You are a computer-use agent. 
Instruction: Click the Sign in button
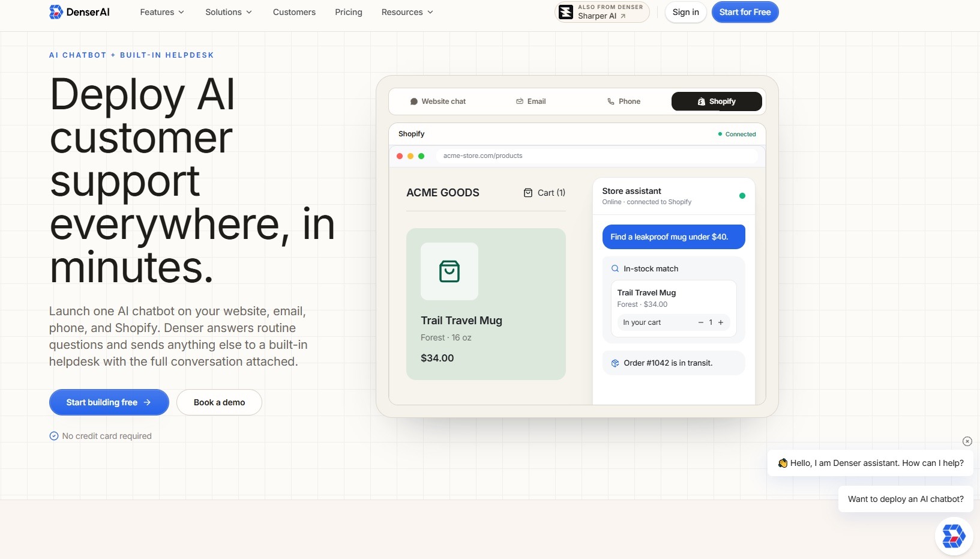686,12
